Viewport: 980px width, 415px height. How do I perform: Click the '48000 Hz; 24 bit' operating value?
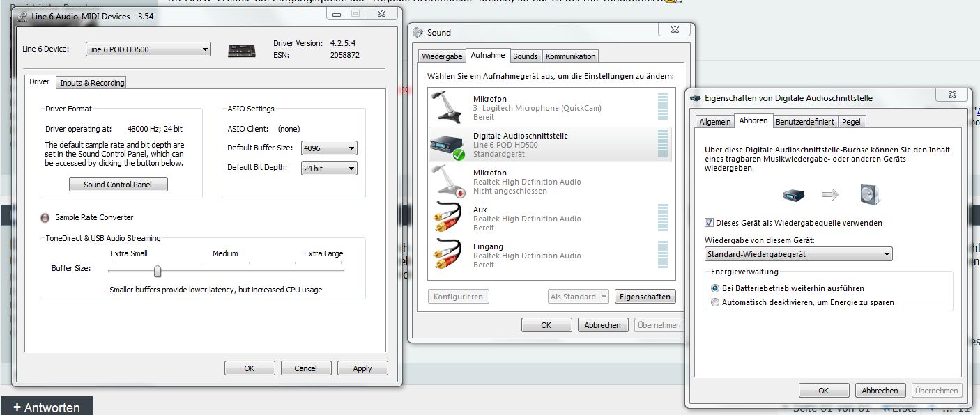[x=155, y=129]
